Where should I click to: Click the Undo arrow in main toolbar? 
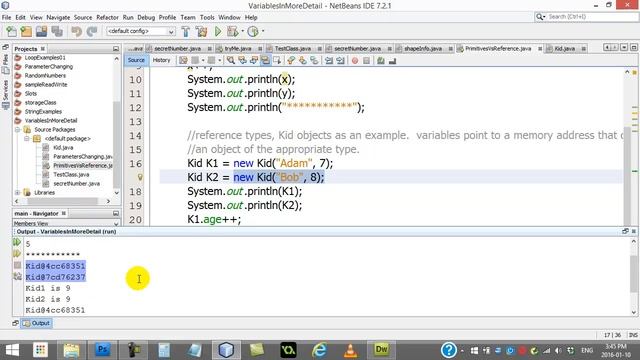76,31
